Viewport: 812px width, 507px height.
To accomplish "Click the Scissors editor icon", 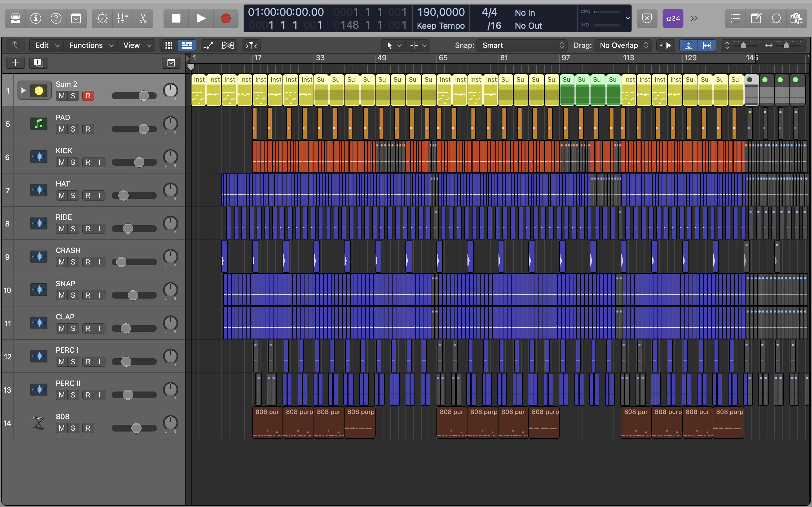I will [x=143, y=18].
